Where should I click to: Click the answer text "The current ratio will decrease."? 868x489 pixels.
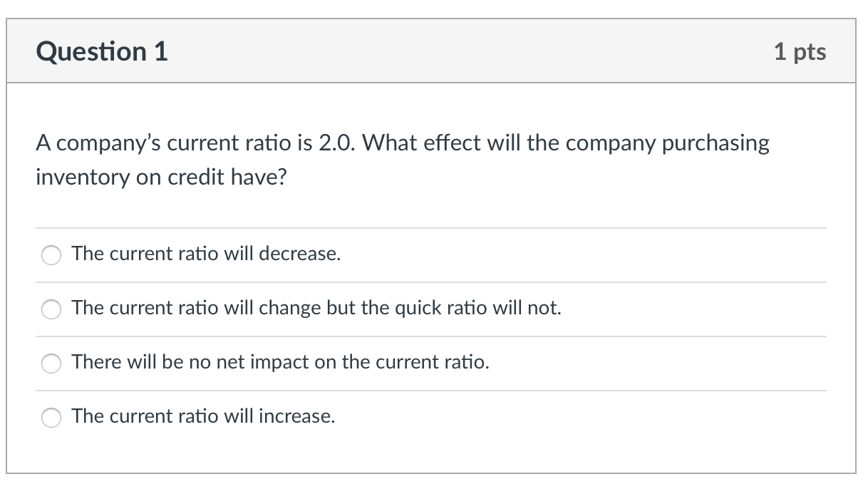(x=205, y=253)
